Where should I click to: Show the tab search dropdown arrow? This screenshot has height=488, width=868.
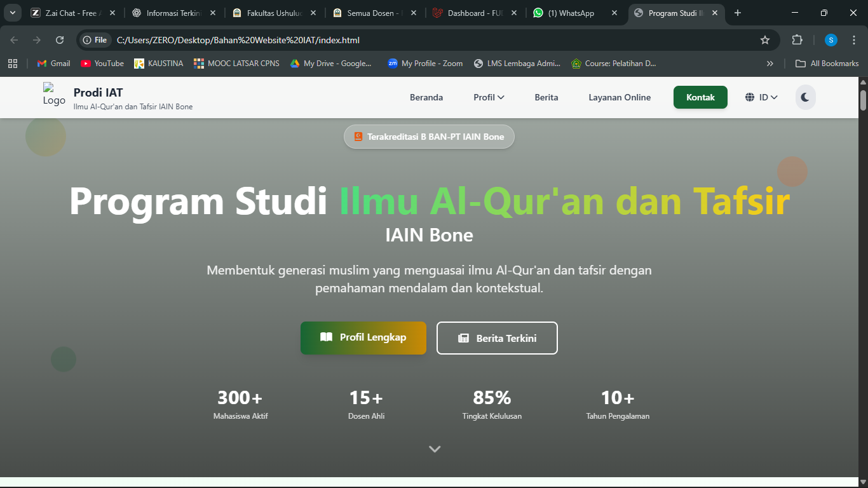[x=12, y=13]
